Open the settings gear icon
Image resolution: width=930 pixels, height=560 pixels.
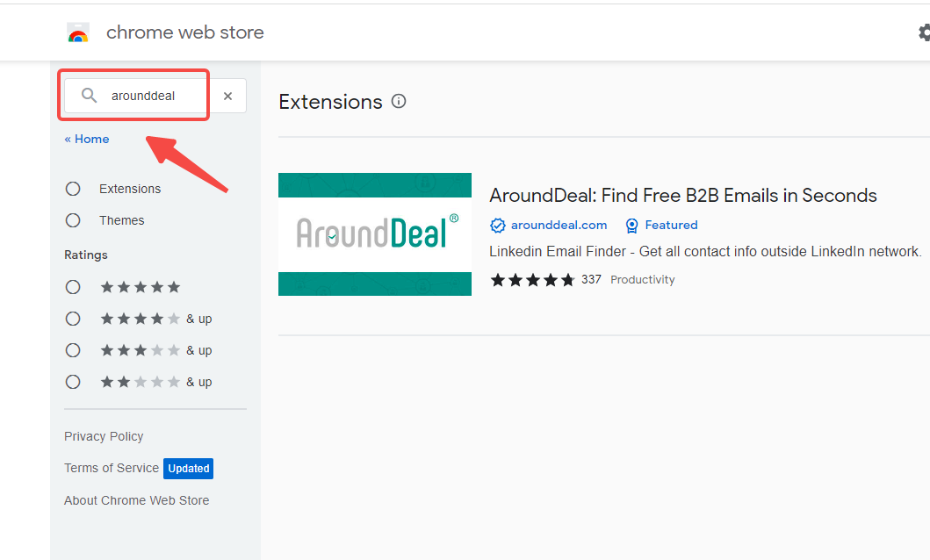pos(924,32)
